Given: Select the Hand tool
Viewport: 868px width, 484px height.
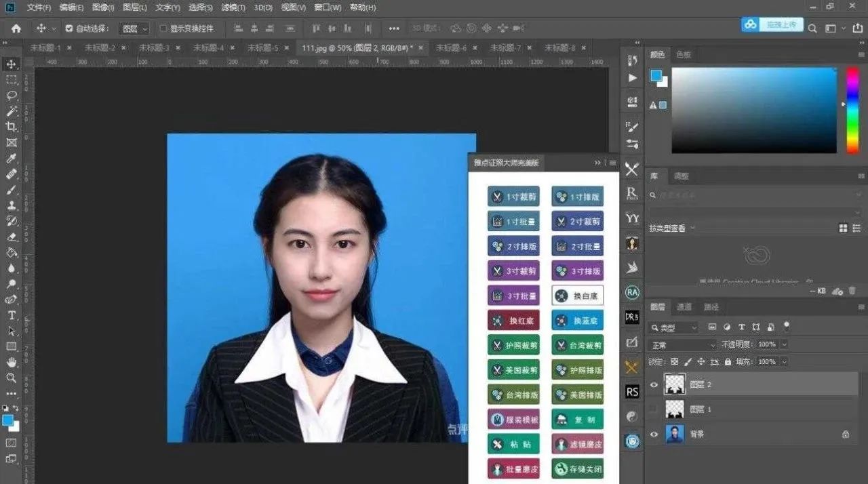Looking at the screenshot, I should tap(12, 362).
